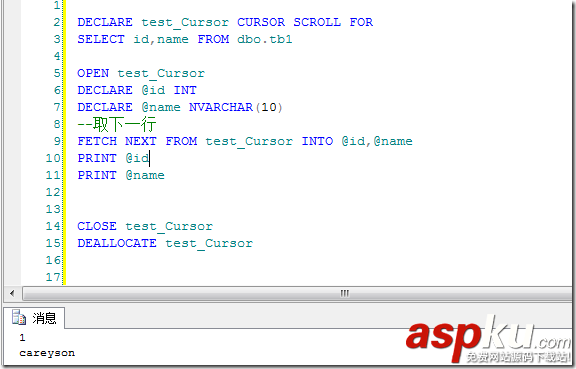Click the 'OPEN test_Cursor' line

click(x=141, y=73)
